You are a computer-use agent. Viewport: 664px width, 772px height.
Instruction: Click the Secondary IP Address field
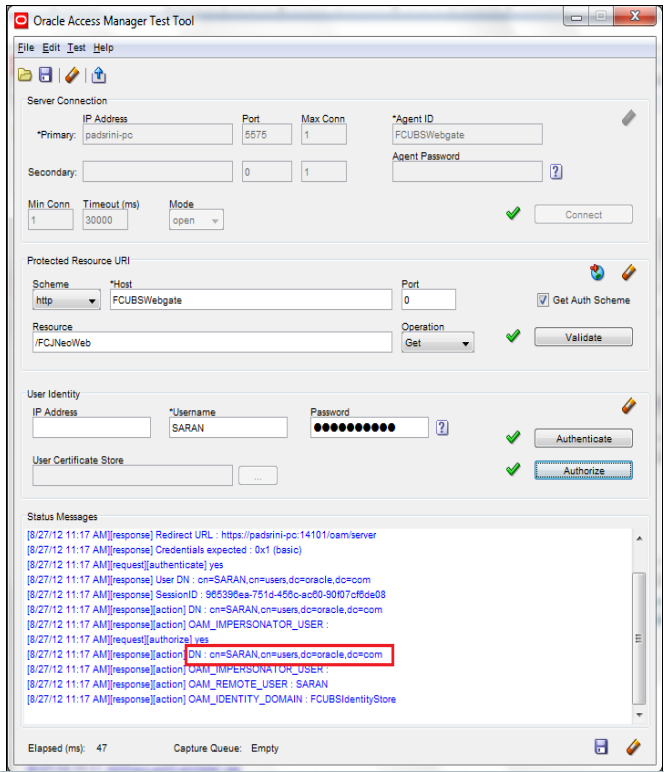click(158, 171)
